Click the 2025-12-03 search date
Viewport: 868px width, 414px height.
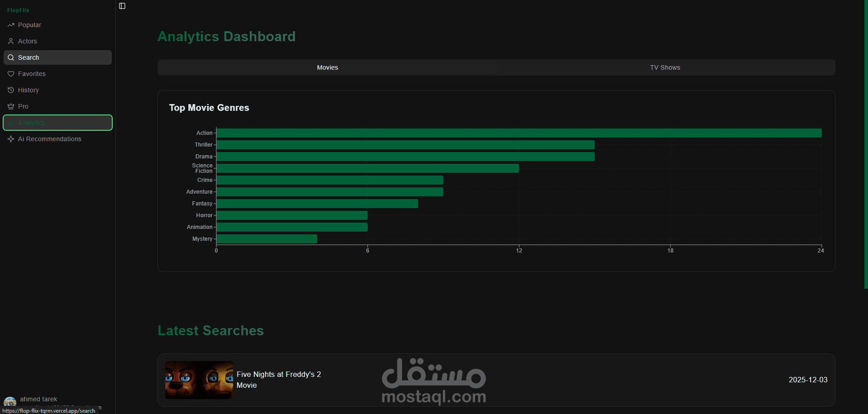coord(808,380)
